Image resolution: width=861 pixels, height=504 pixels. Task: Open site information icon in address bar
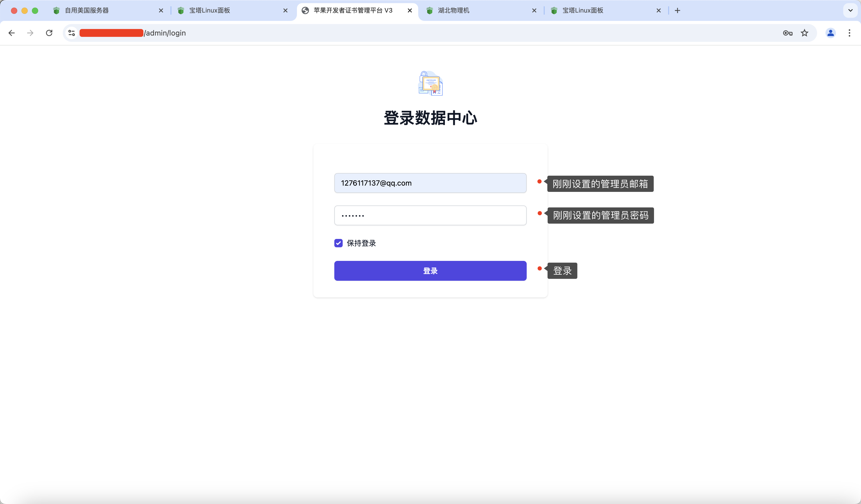(x=72, y=33)
